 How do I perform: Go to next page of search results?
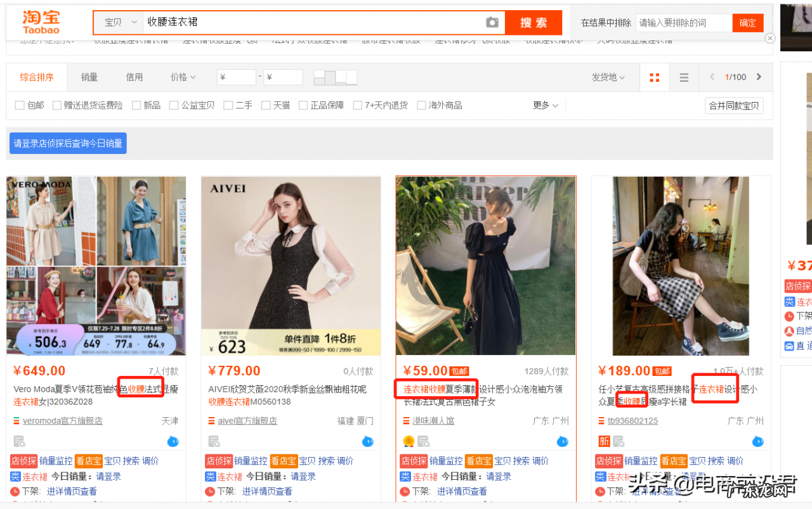click(x=760, y=77)
